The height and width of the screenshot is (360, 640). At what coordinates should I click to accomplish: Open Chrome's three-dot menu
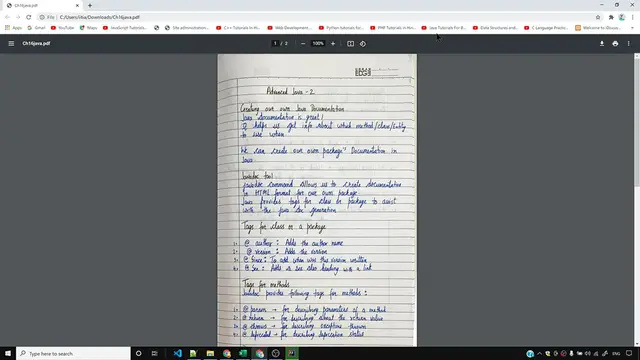(633, 17)
